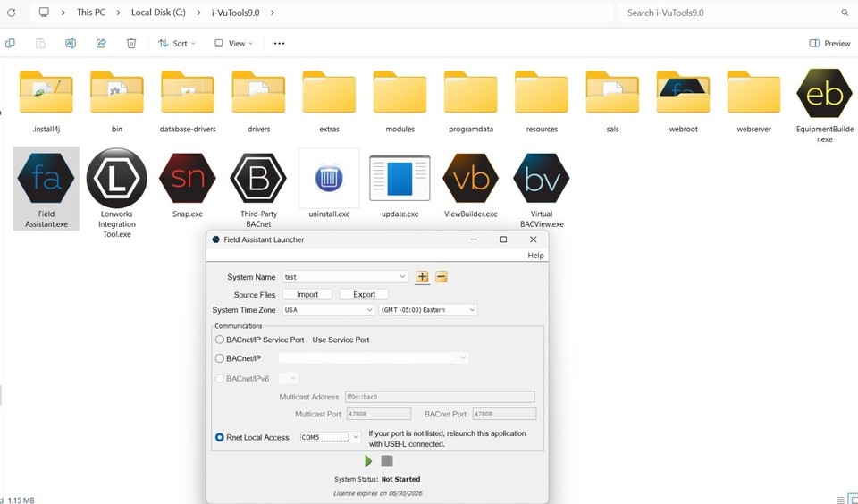The image size is (858, 504).
Task: Click the minus icon to remove system
Action: (x=441, y=277)
